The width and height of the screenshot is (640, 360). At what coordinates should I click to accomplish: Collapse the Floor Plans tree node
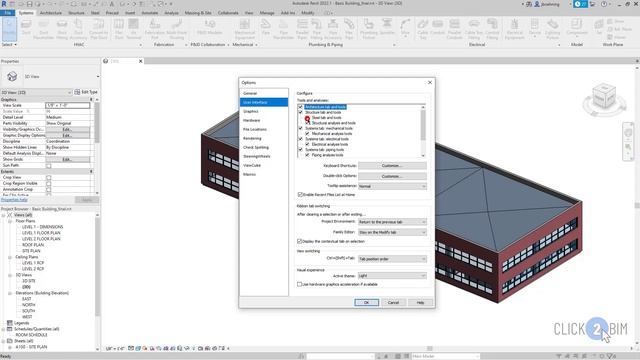pos(10,221)
